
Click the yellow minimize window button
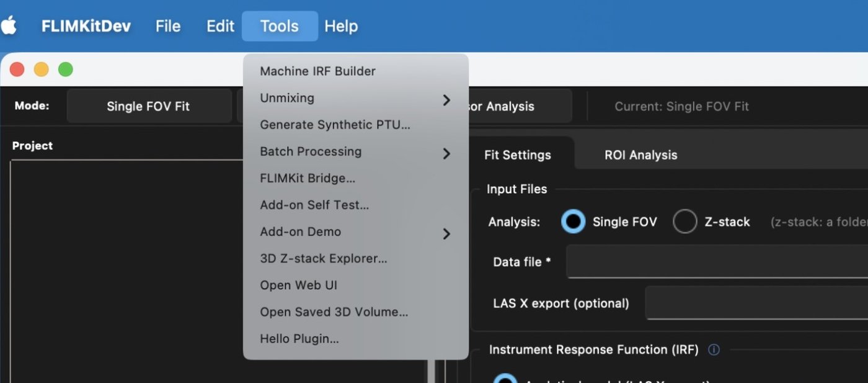(41, 70)
